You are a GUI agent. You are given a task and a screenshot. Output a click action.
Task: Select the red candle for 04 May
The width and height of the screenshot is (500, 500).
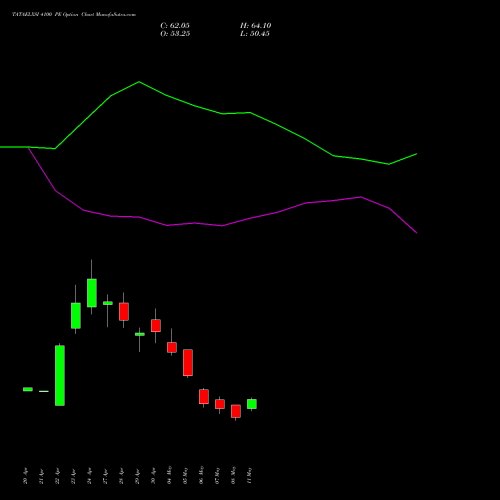pyautogui.click(x=172, y=347)
